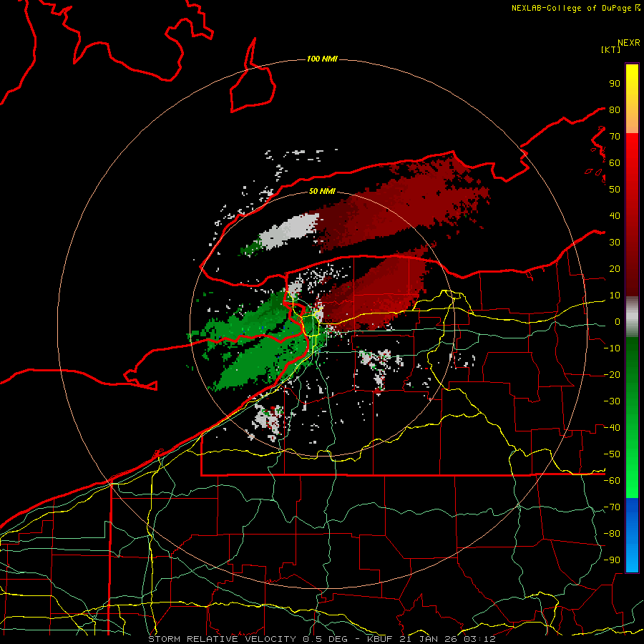
Task: Click the -50 knot scale value
Action: tap(612, 454)
